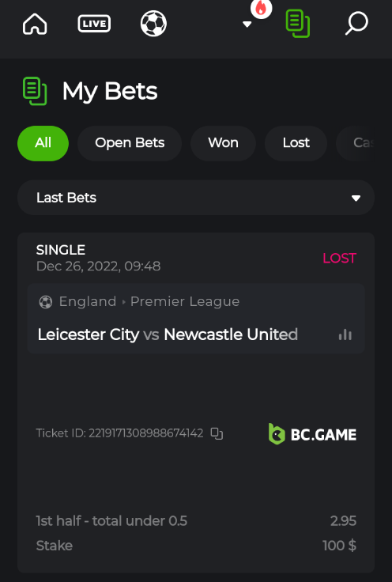Expand the small dropdown arrow in header

click(x=247, y=25)
